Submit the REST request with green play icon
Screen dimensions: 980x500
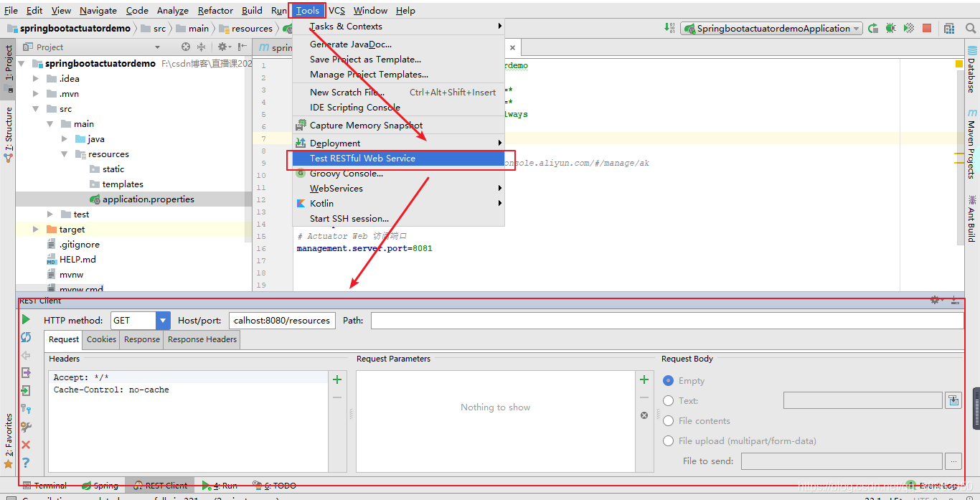pos(26,319)
